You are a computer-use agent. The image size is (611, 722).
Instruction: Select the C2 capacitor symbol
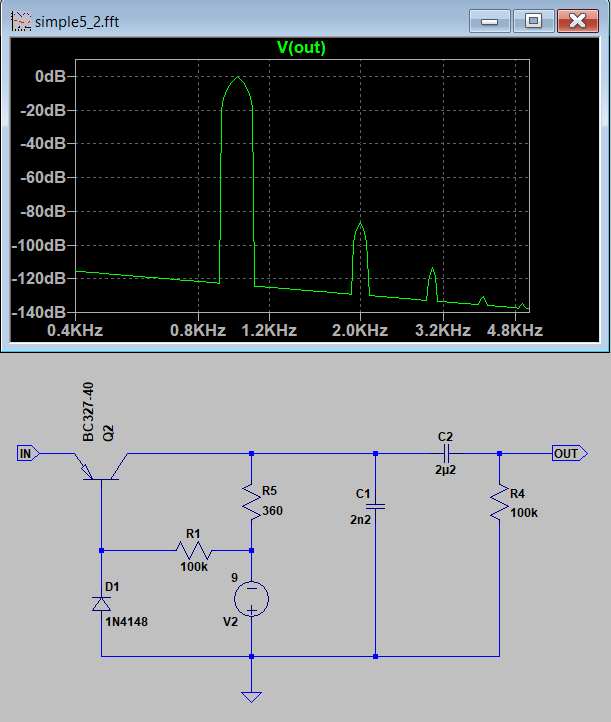(x=445, y=454)
